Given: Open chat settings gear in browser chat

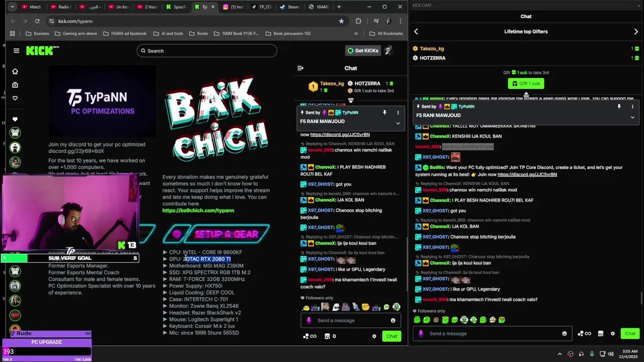Looking at the screenshot, I should [374, 336].
